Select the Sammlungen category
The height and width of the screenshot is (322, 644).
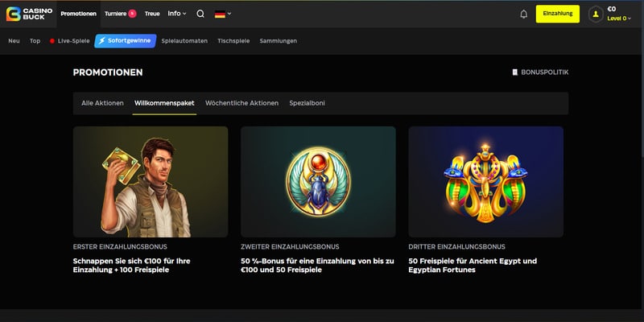pyautogui.click(x=278, y=41)
